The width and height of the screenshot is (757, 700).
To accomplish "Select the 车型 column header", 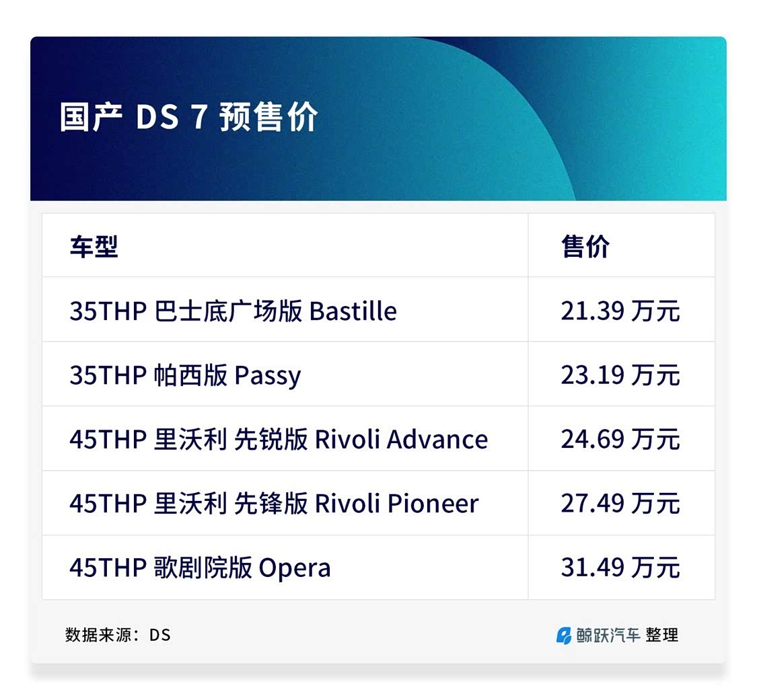I will click(94, 246).
